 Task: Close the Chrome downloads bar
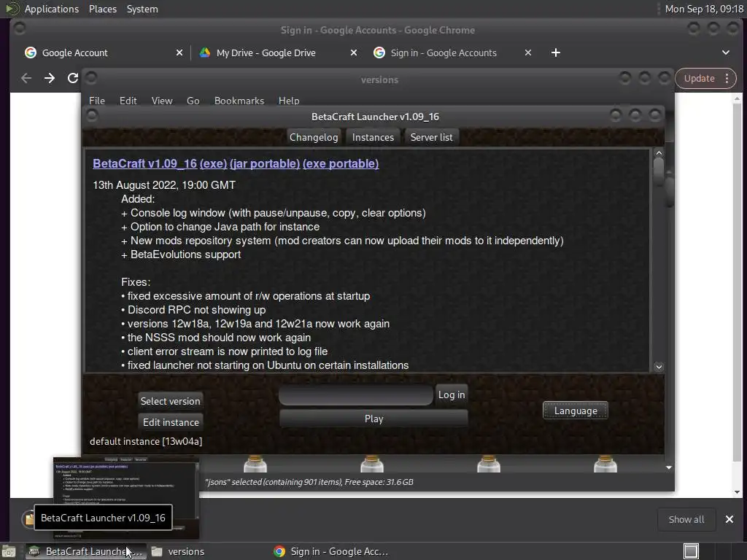tap(729, 519)
